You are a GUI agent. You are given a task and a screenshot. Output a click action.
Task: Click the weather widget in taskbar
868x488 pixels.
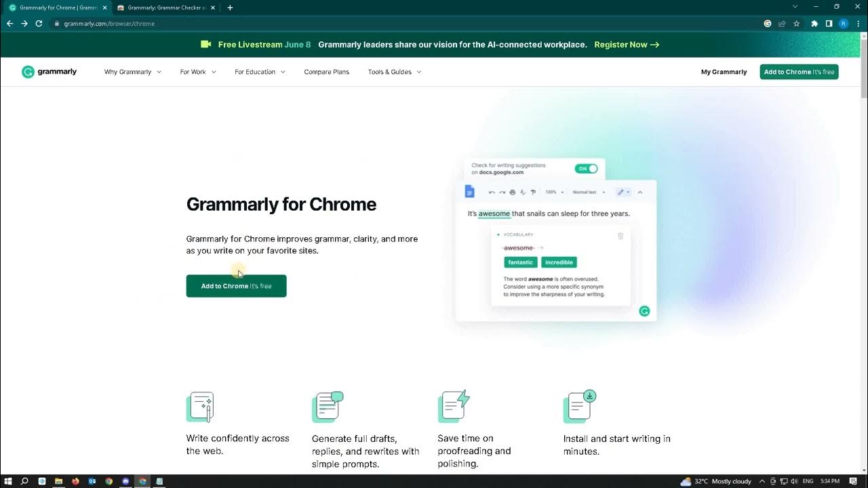tap(716, 481)
